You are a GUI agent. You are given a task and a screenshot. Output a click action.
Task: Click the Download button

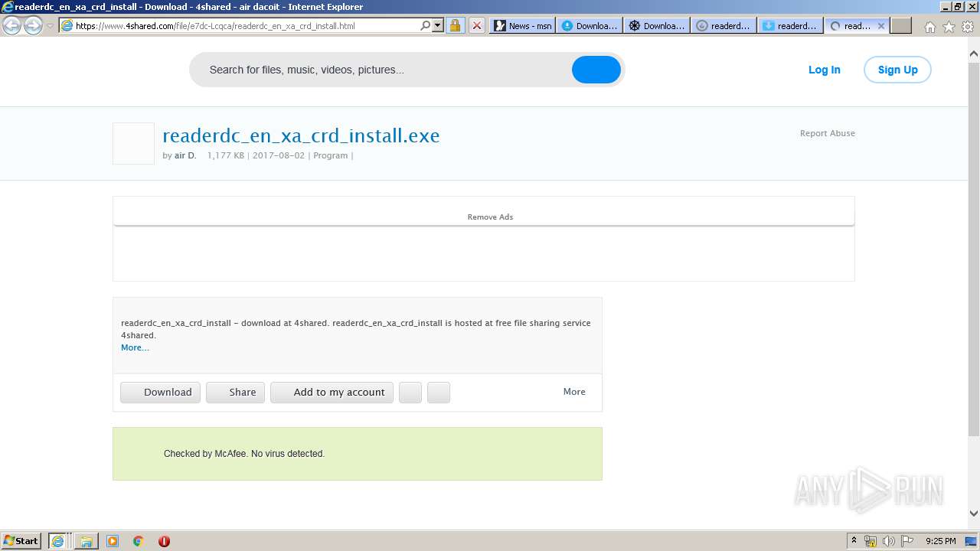[161, 392]
